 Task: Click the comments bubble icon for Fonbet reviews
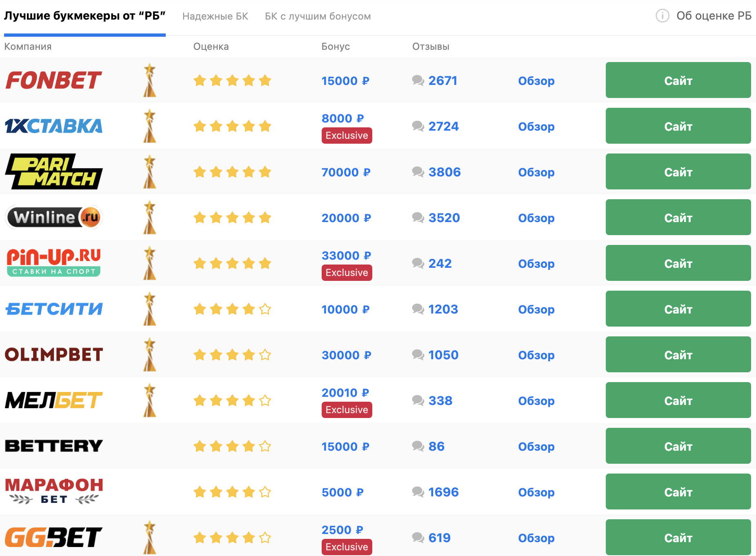[418, 80]
